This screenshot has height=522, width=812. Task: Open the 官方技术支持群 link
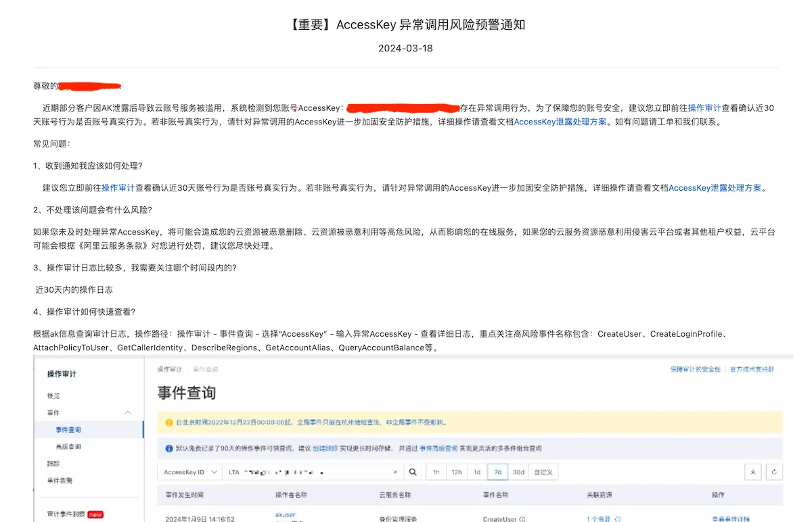(752, 370)
